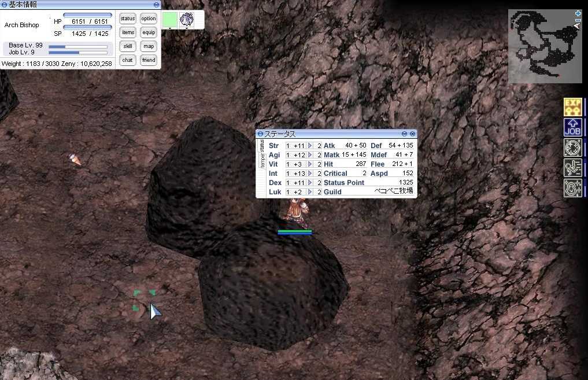
Task: Click the snowman-shaped buff icon at bottom
Action: (x=572, y=188)
